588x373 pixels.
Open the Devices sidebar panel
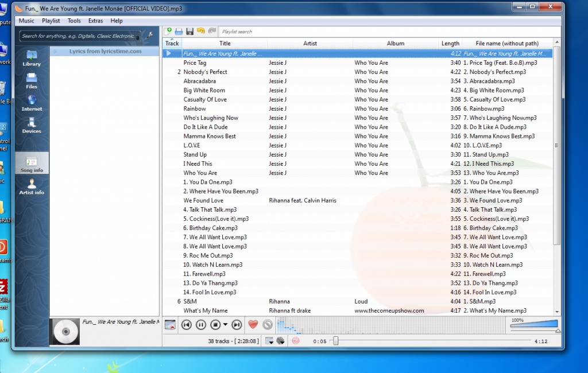tap(32, 125)
